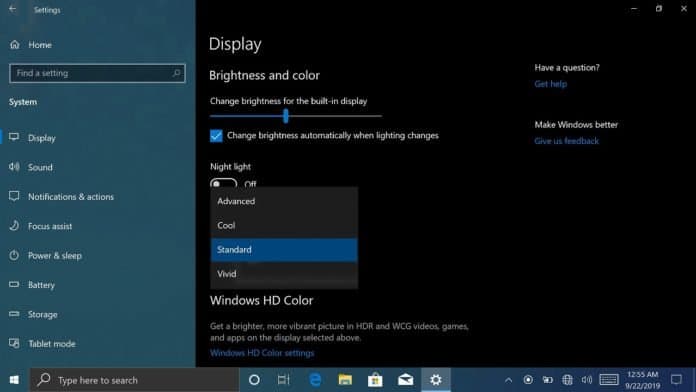Open Focus assist settings

coord(50,226)
